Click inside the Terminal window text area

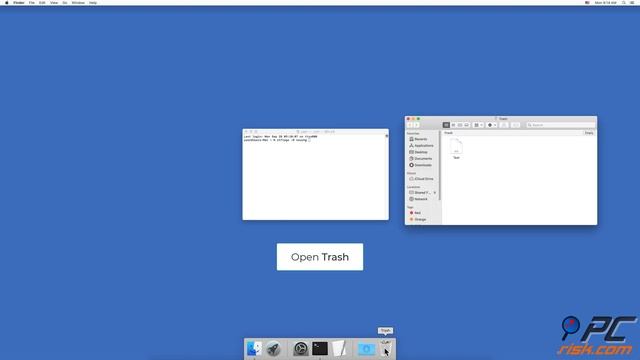pos(315,178)
